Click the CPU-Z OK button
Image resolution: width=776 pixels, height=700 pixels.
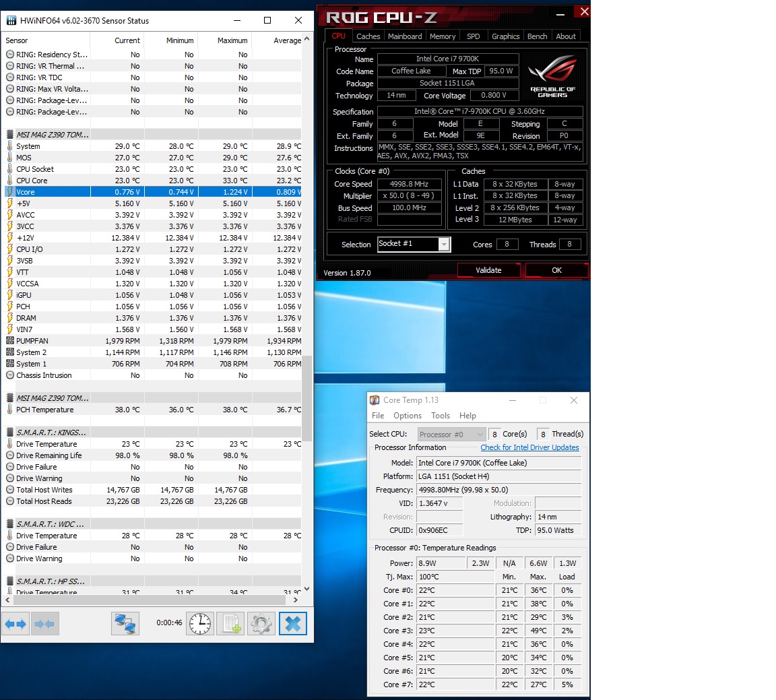tap(557, 270)
